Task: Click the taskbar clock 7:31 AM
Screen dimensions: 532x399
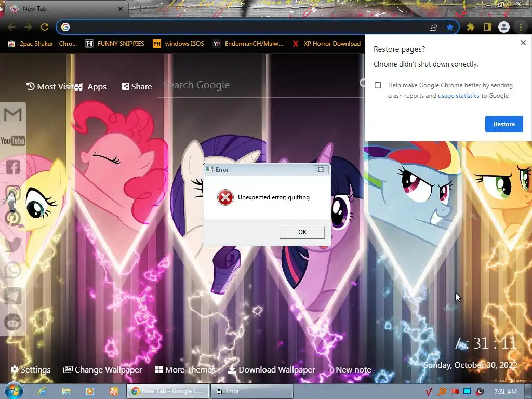Action: [505, 392]
